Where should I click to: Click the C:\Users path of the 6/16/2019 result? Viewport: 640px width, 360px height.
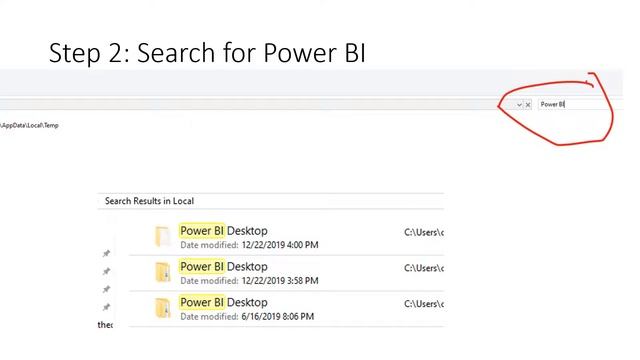point(424,304)
